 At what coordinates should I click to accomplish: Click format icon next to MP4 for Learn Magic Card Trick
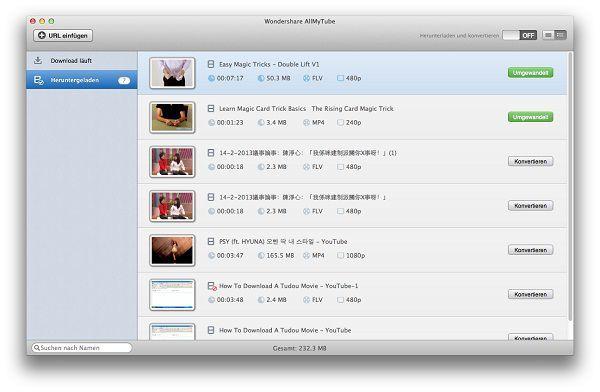click(x=306, y=122)
